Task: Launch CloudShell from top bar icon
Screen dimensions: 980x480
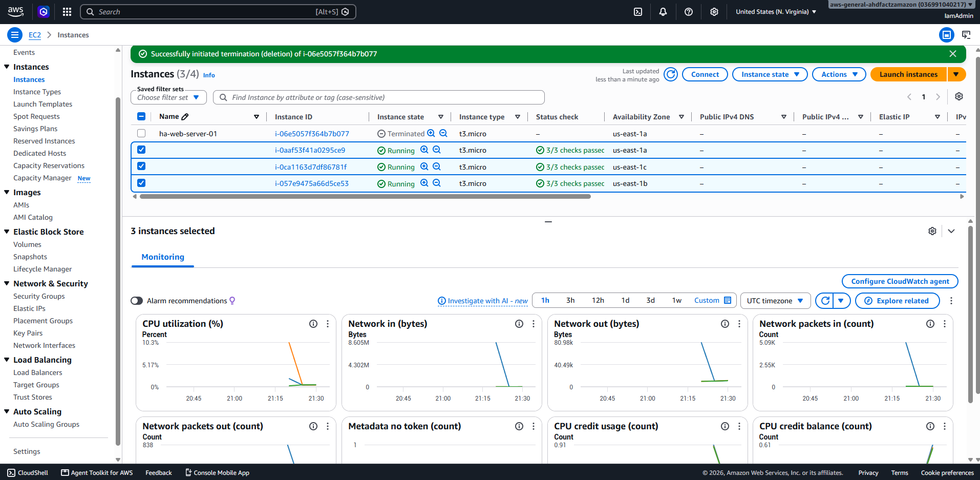Action: (x=638, y=12)
